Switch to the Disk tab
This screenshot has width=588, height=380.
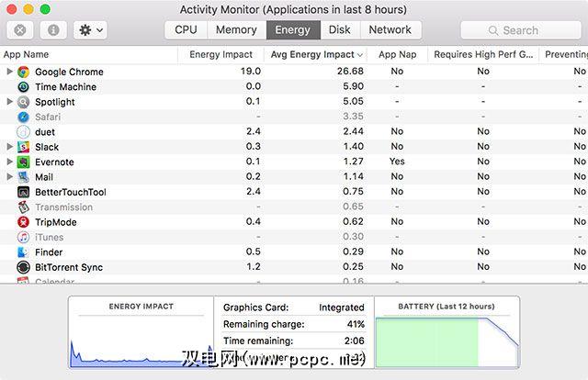[340, 30]
